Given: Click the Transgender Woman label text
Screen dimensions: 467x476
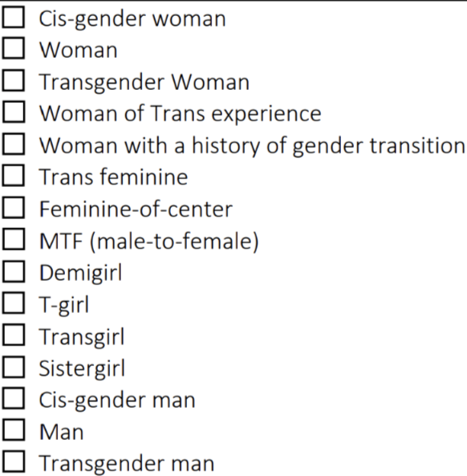Looking at the screenshot, I should pyautogui.click(x=144, y=82).
